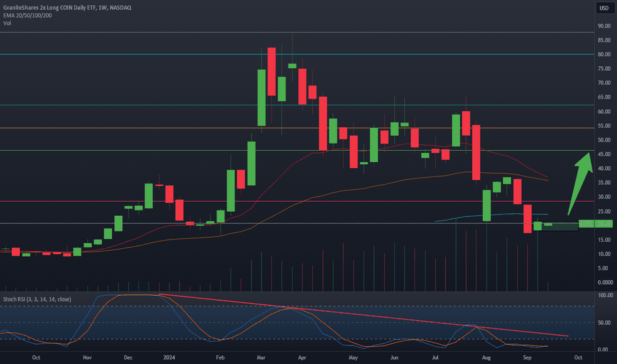
Task: Click the 25.00 price axis label
Action: pos(604,212)
